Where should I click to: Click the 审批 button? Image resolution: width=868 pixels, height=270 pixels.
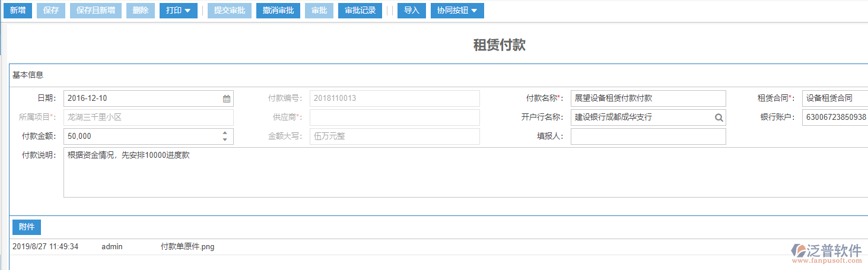click(319, 11)
